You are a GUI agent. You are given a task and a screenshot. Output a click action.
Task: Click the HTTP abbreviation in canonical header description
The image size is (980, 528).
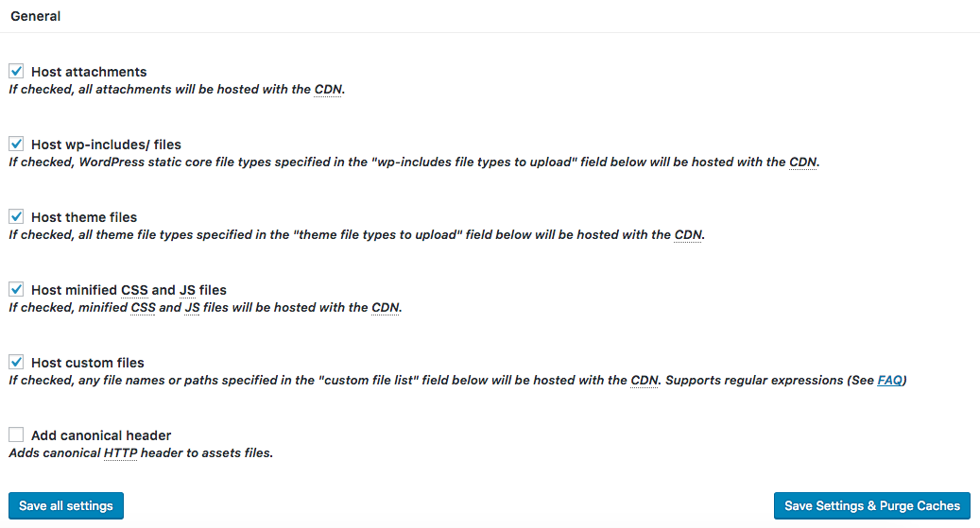[121, 453]
